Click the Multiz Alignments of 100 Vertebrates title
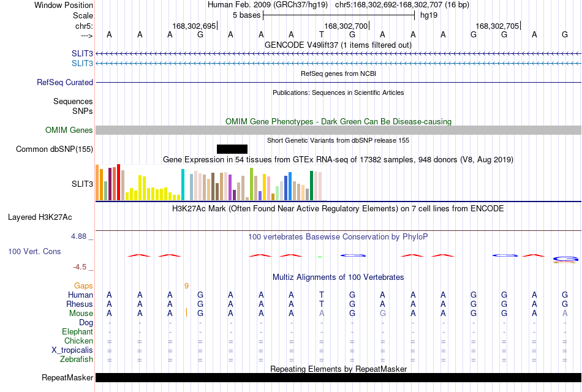The height and width of the screenshot is (392, 582). 338,277
